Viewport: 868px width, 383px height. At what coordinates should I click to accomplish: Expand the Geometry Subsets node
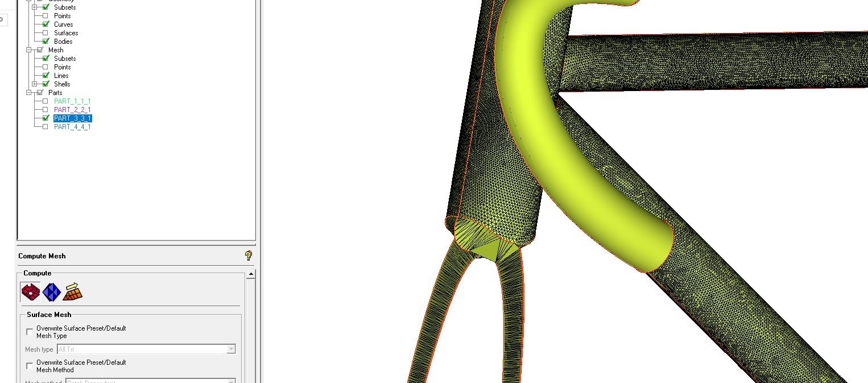click(x=35, y=7)
